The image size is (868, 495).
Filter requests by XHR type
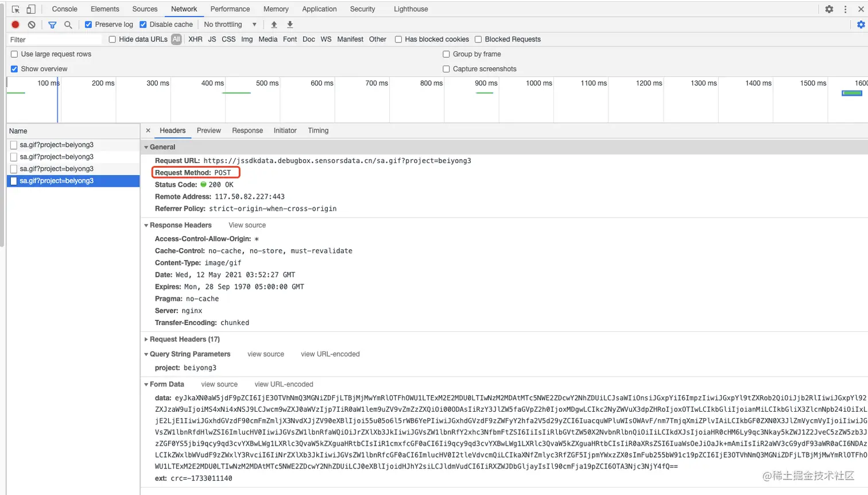click(195, 40)
